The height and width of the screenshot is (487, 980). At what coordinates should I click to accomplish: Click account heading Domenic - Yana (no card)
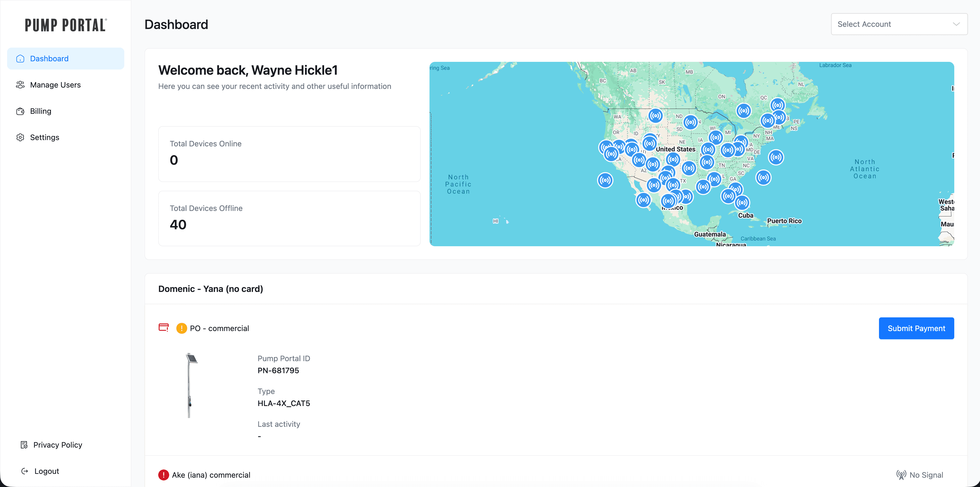pyautogui.click(x=211, y=289)
